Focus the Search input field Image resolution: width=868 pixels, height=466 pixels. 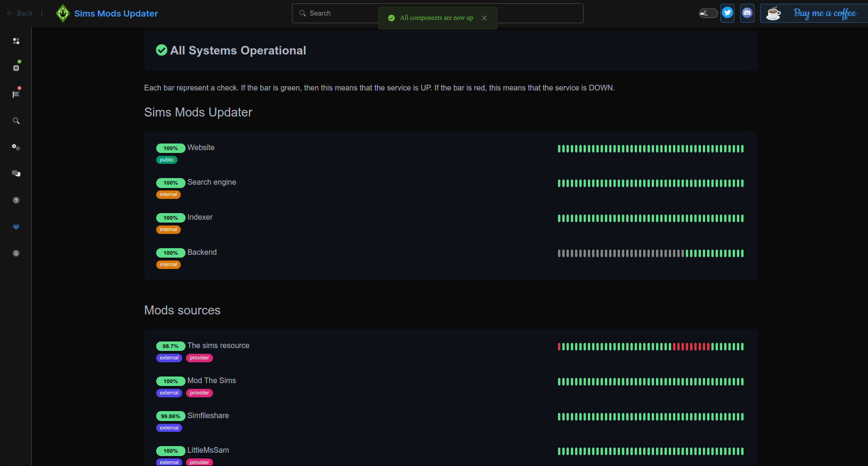(x=437, y=13)
